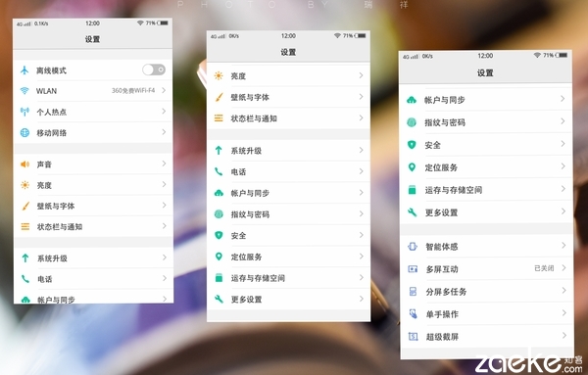Viewport: 588px width, 375px height.
Task: Tap the 超级截屏 screenshot icon
Action: (x=413, y=337)
